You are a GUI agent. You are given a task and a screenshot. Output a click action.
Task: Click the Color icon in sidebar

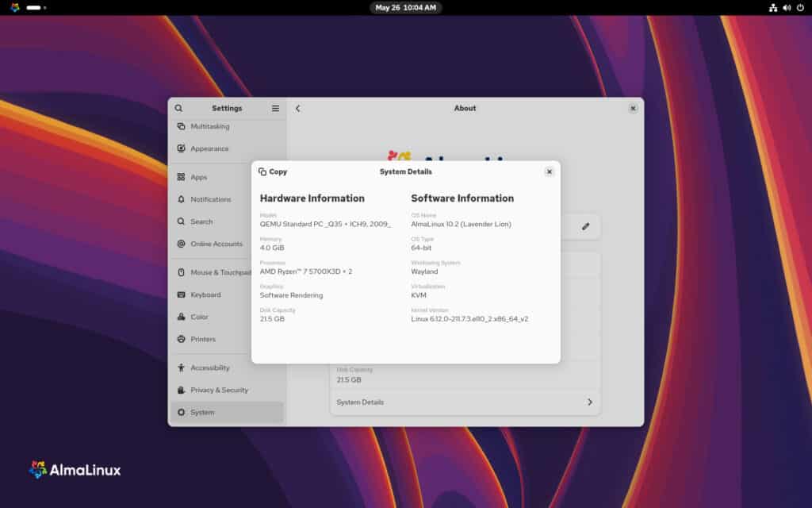[x=182, y=317]
